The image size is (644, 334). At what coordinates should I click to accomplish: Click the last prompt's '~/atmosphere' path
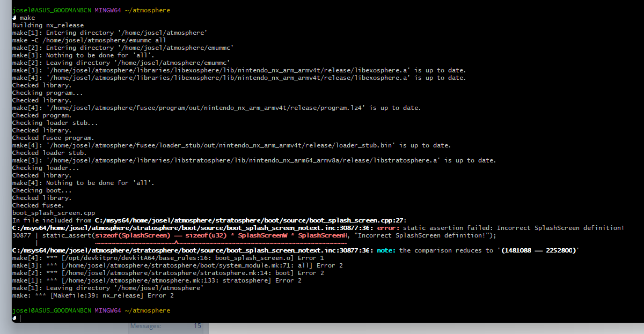click(147, 310)
